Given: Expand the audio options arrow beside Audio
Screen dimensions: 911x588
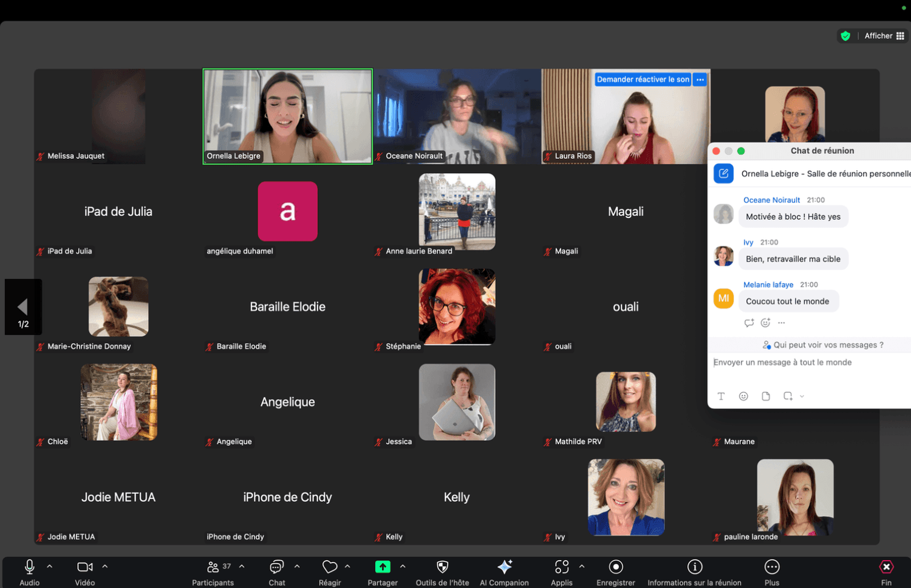Looking at the screenshot, I should pyautogui.click(x=50, y=566).
